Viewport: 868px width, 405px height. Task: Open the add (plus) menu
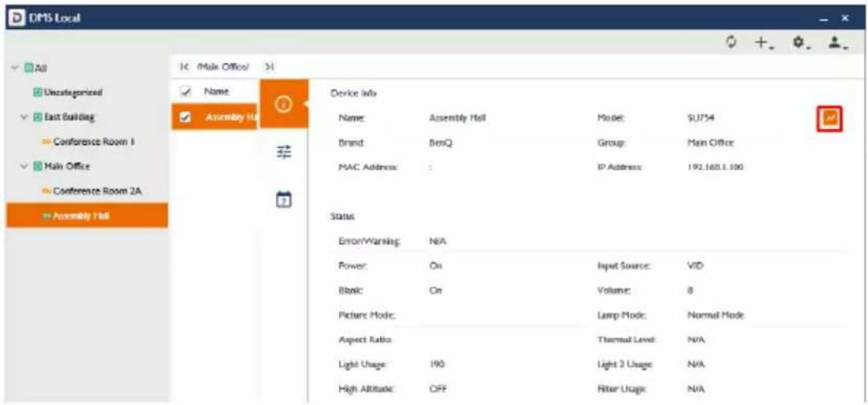pos(766,42)
